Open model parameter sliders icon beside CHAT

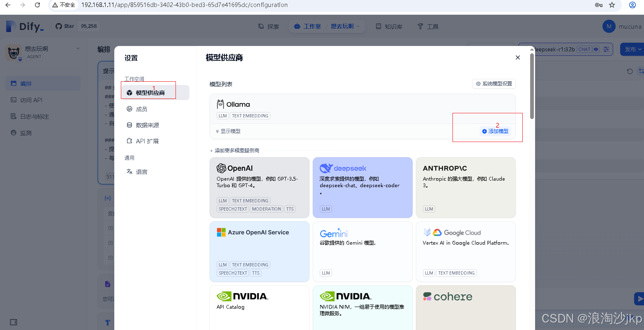606,49
